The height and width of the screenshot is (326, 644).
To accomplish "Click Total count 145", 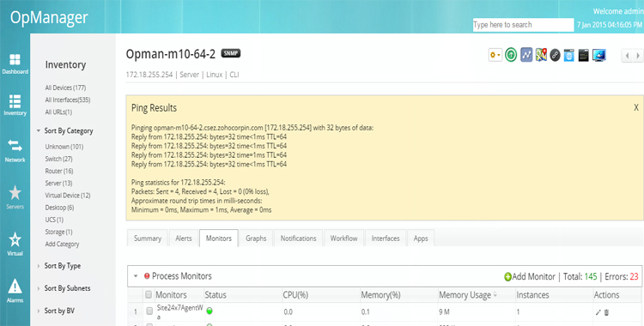I will coord(591,277).
